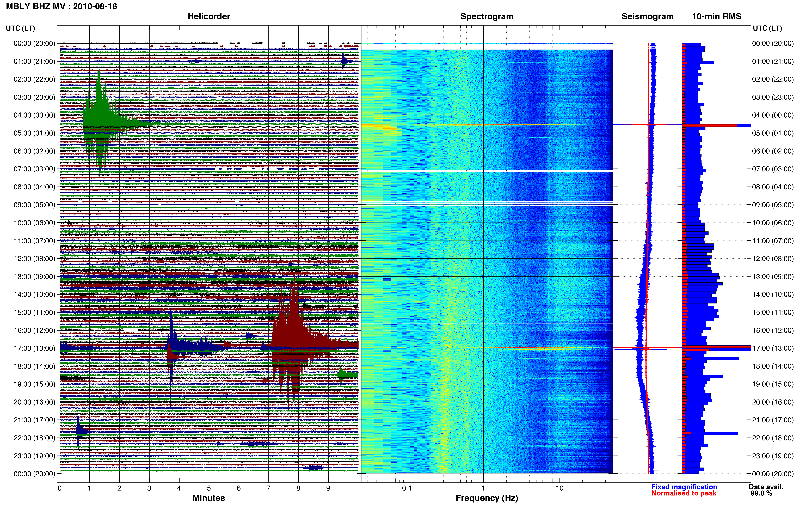Click the 'Spectrogram' panel heading
812x508 pixels.
point(487,16)
